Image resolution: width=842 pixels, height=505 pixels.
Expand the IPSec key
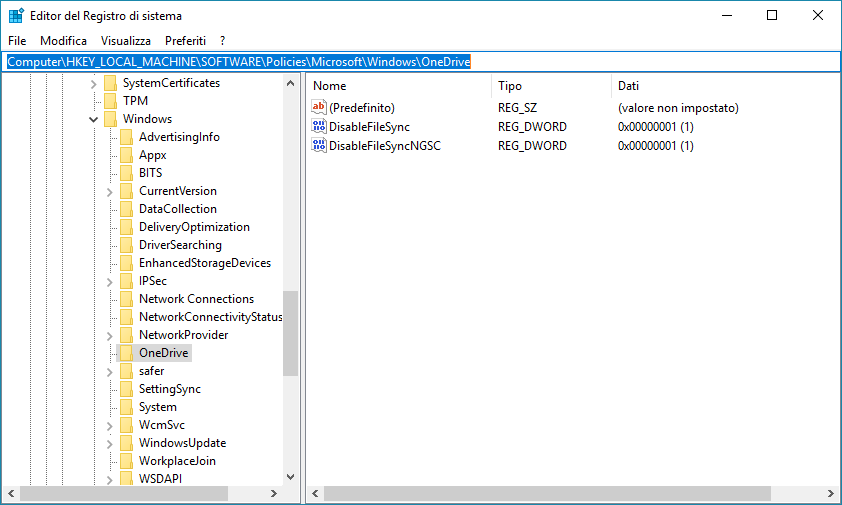tap(110, 282)
